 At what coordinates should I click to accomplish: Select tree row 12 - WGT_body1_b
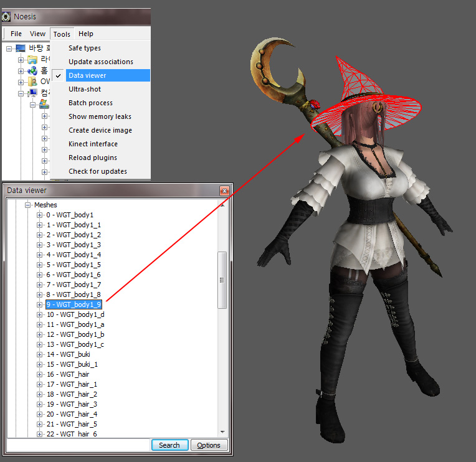75,334
